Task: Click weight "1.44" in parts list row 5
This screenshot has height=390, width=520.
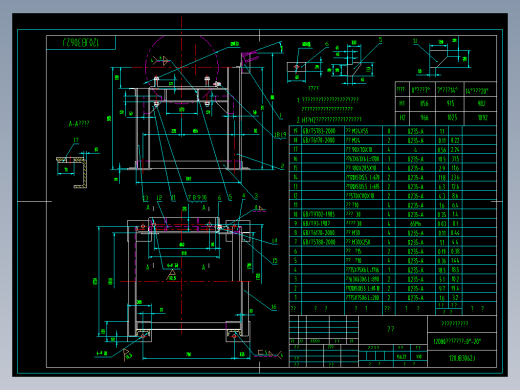Action: (x=455, y=261)
